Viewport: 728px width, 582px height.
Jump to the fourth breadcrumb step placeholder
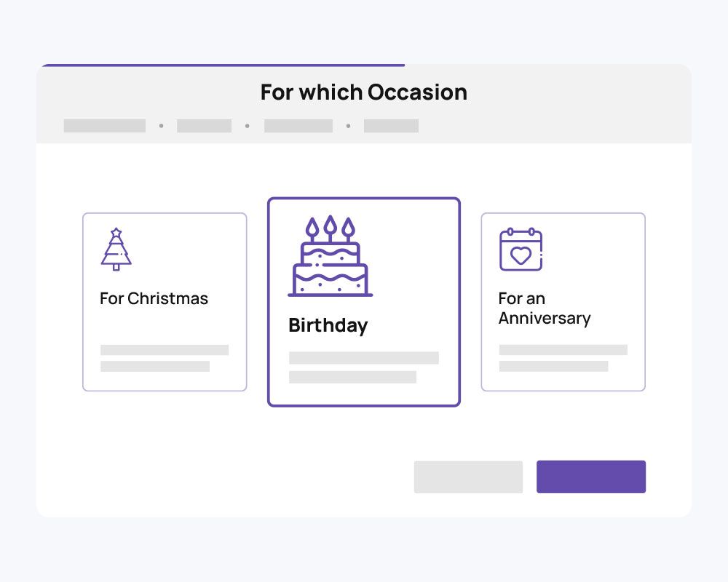(391, 126)
